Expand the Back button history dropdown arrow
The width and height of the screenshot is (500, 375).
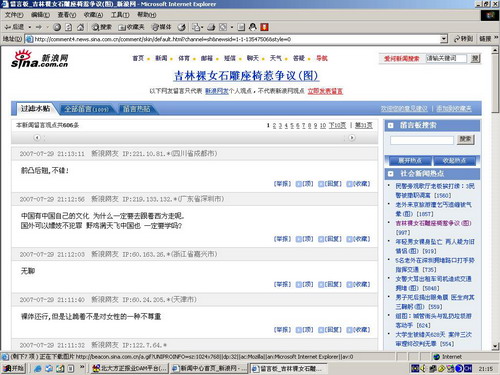[30, 27]
